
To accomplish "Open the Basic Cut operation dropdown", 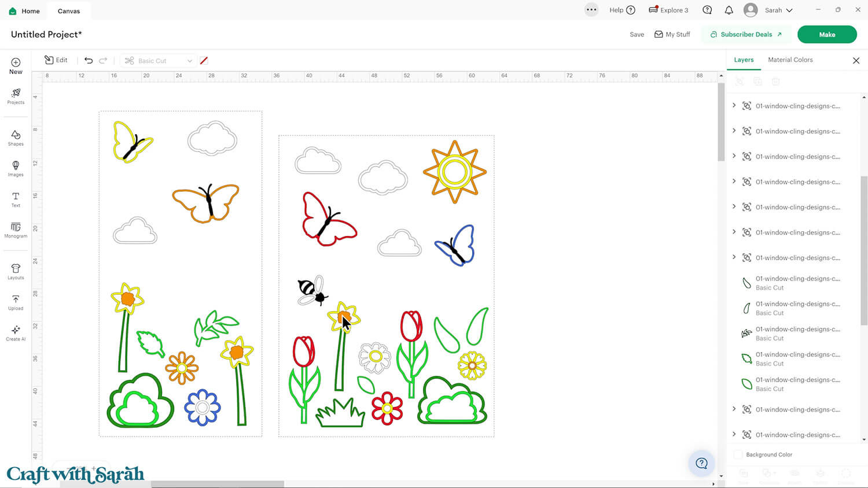I will pos(158,61).
